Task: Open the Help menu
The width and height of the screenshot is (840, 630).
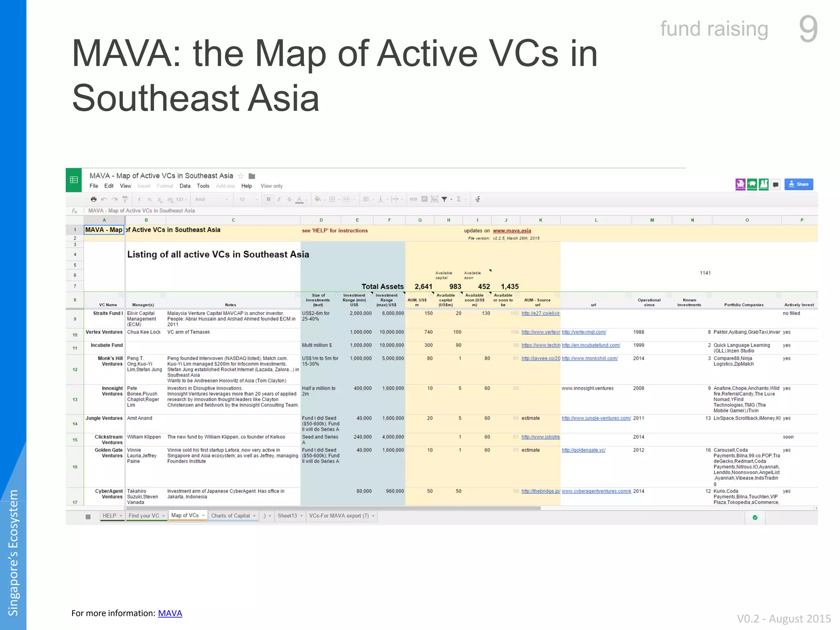Action: pos(247,186)
